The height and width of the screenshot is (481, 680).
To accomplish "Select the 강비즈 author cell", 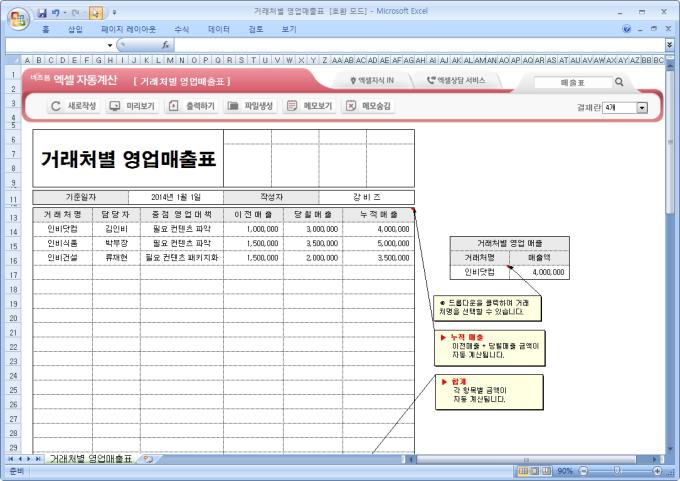I will [366, 197].
